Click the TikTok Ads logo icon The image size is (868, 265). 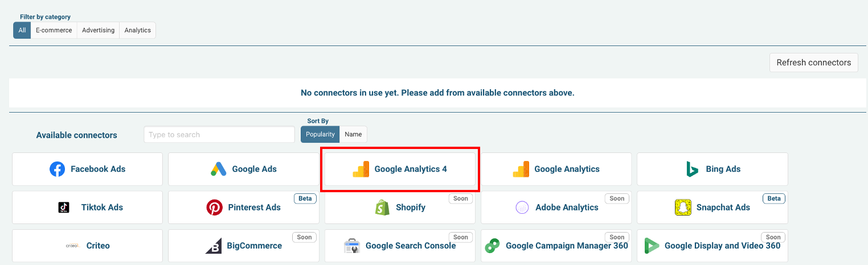point(64,208)
